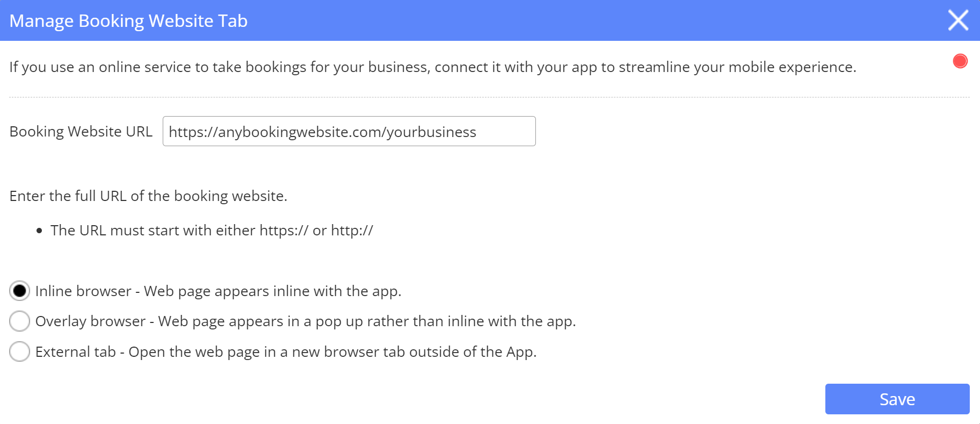Click the 'Enter the full URL' instruction text

148,196
